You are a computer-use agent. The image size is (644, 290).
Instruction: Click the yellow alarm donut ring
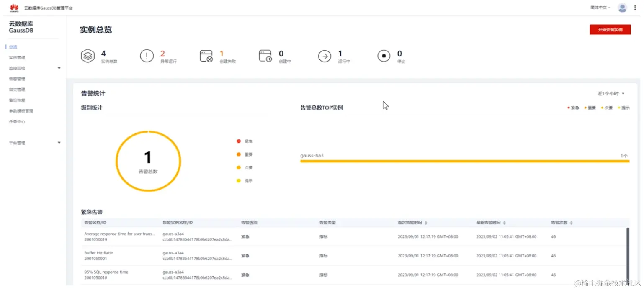coord(116,161)
